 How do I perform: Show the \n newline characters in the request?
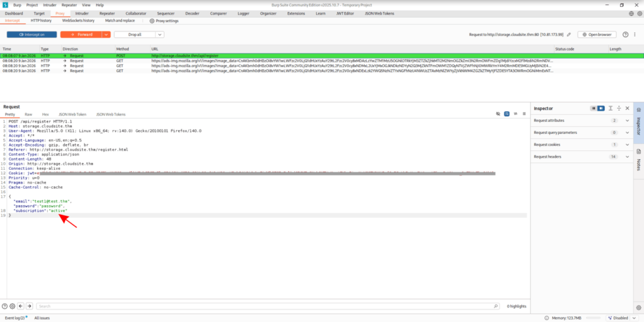516,114
